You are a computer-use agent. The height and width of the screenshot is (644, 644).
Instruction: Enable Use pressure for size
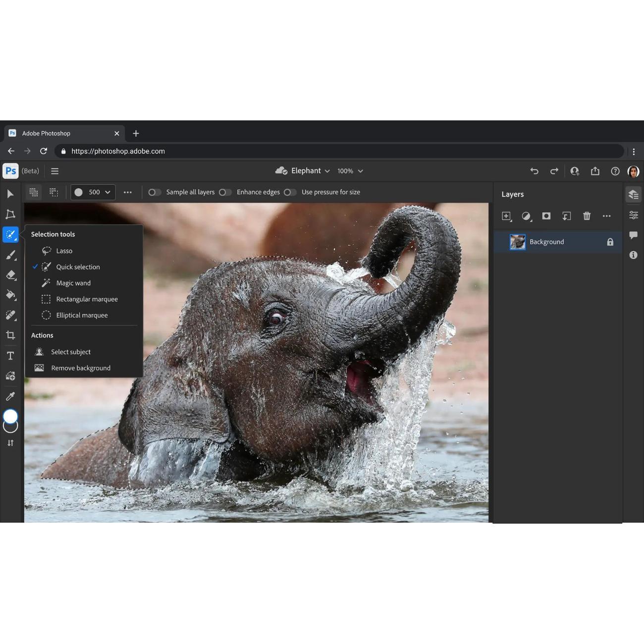[x=290, y=192]
